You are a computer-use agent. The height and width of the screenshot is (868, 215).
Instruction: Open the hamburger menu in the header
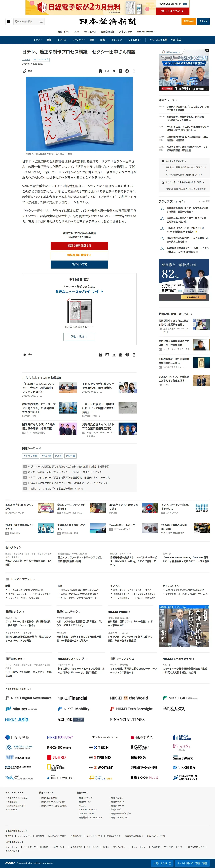[x=8, y=22]
